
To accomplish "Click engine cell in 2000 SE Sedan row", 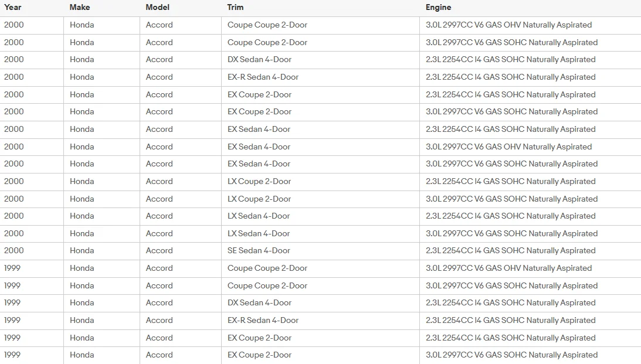I will coord(530,251).
